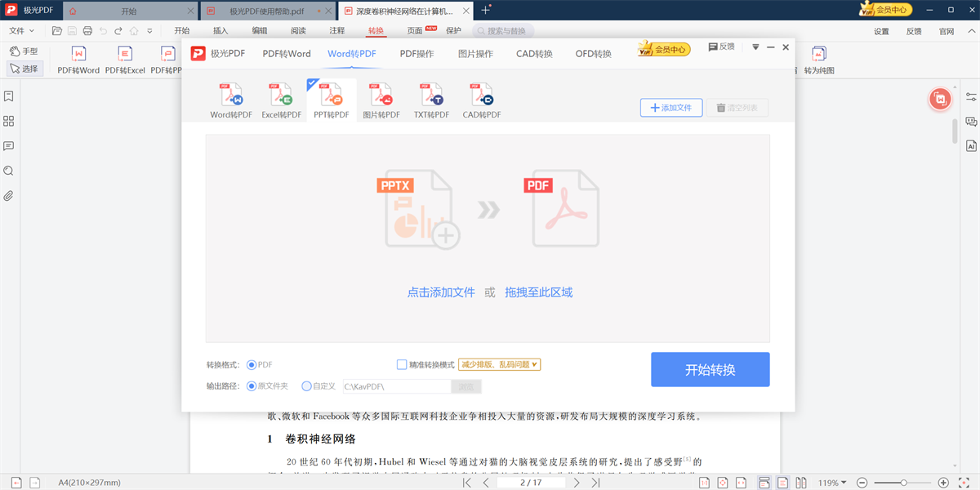
Task: Select the Excel转PDF conversion type
Action: 281,98
